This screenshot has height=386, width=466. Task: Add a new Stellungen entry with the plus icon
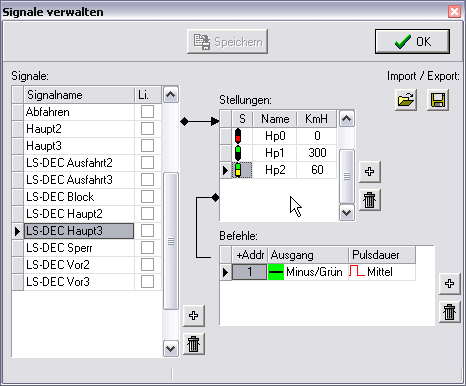click(x=370, y=172)
